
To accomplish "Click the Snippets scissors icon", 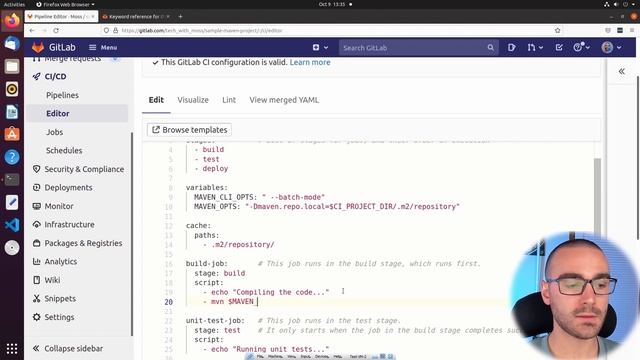I will (36, 298).
